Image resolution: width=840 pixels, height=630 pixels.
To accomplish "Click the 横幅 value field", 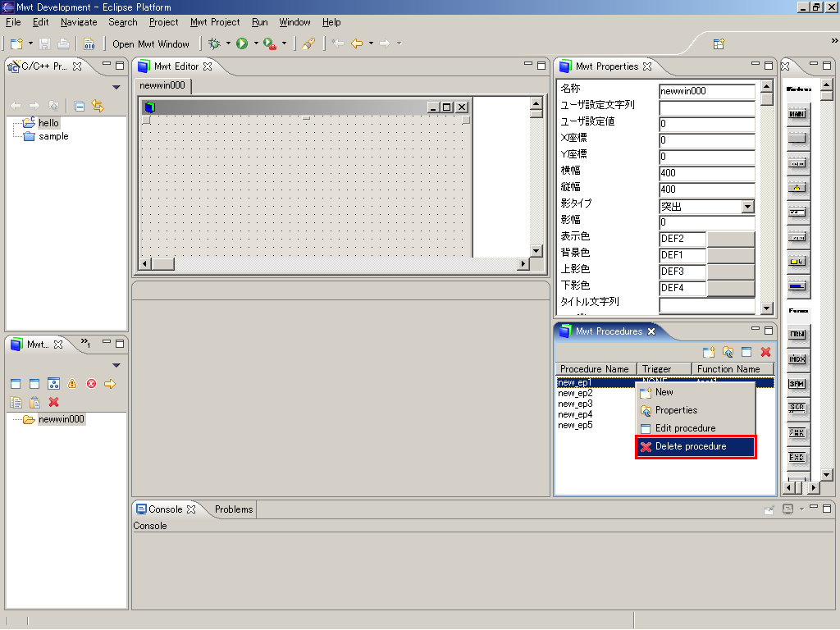I will (x=706, y=173).
